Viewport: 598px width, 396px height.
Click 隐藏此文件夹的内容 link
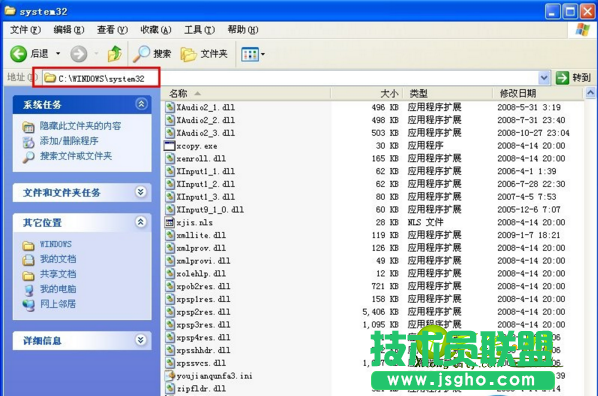click(x=80, y=126)
